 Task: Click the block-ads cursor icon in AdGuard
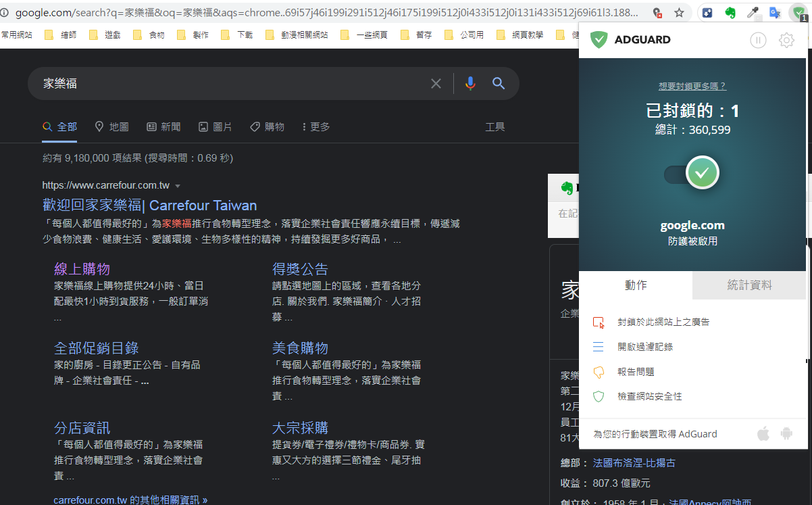tap(598, 322)
